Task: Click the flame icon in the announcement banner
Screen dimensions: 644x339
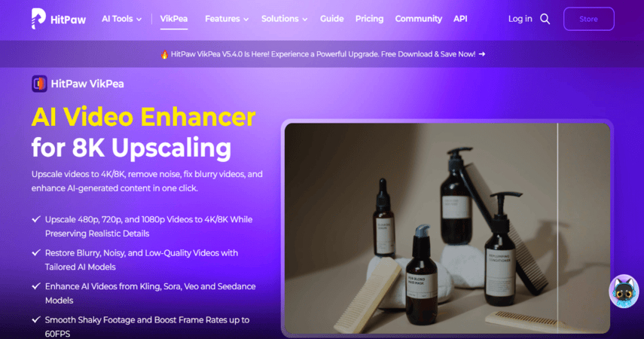Action: [164, 54]
